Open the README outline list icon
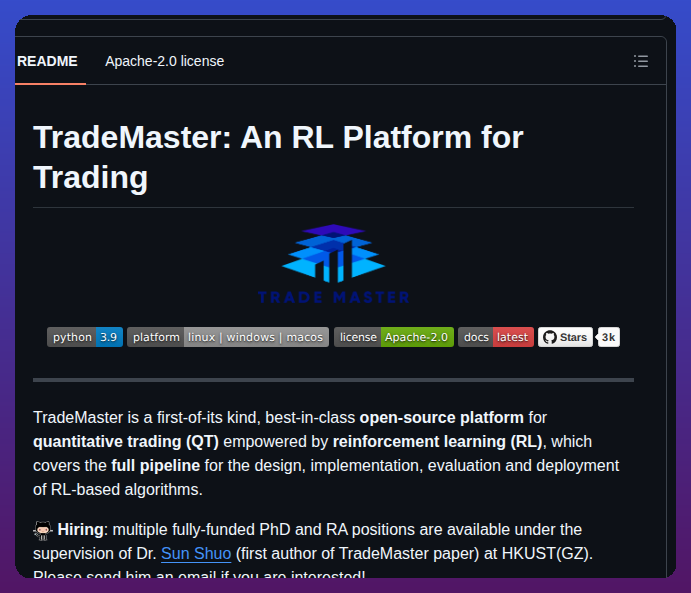 tap(641, 61)
